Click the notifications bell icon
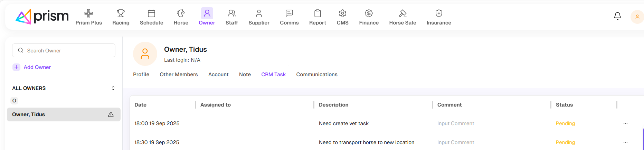Image resolution: width=644 pixels, height=150 pixels. tap(617, 16)
